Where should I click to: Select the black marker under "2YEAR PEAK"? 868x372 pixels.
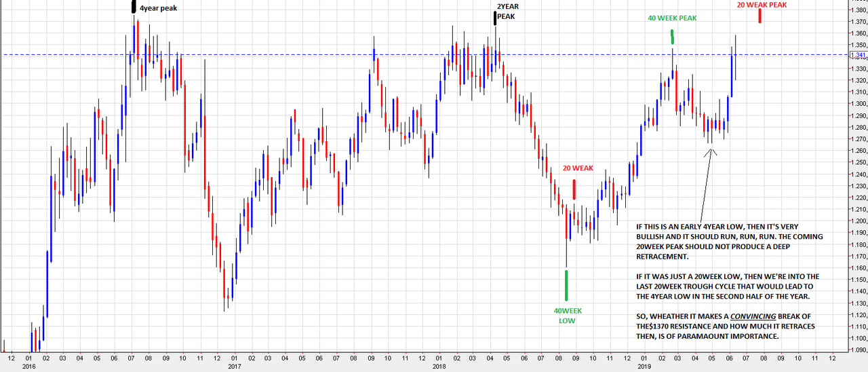pyautogui.click(x=496, y=18)
